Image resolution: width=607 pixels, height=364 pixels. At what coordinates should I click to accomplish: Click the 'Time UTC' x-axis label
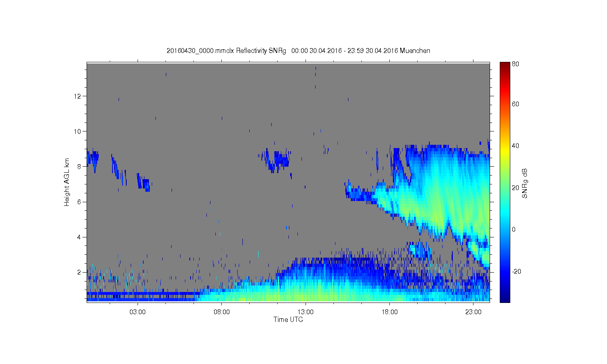(288, 320)
